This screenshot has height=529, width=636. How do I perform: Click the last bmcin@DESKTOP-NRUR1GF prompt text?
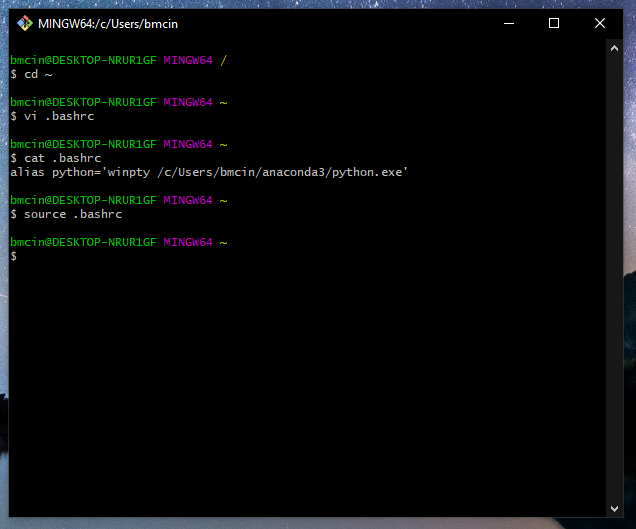click(84, 242)
